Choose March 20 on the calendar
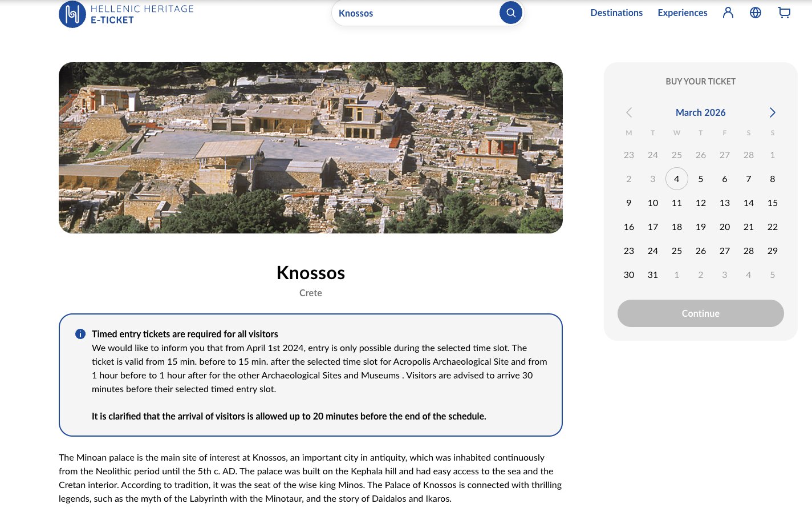 [724, 227]
